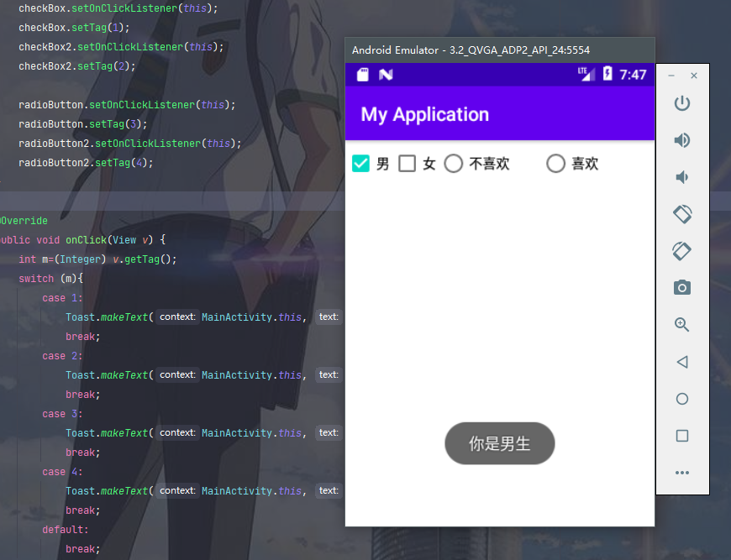Open extended controls via three-dots icon
731x560 pixels.
[682, 473]
